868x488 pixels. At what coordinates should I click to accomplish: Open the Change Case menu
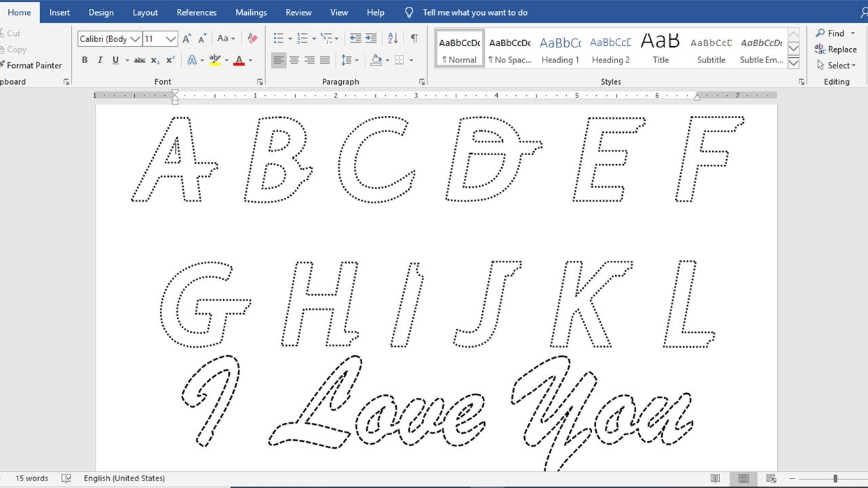pos(225,39)
